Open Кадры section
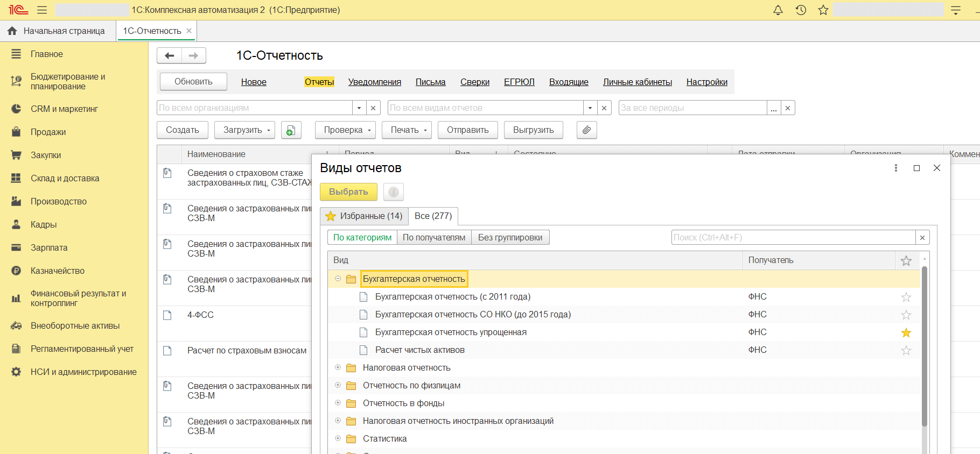This screenshot has width=980, height=454. (x=44, y=224)
